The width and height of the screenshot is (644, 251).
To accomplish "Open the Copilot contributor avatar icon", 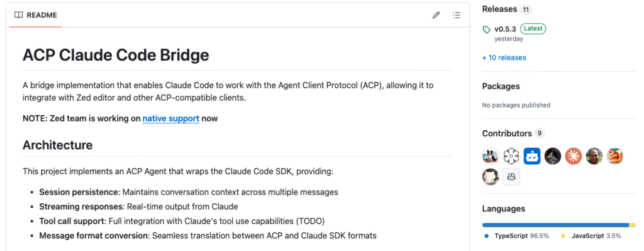I will (511, 177).
